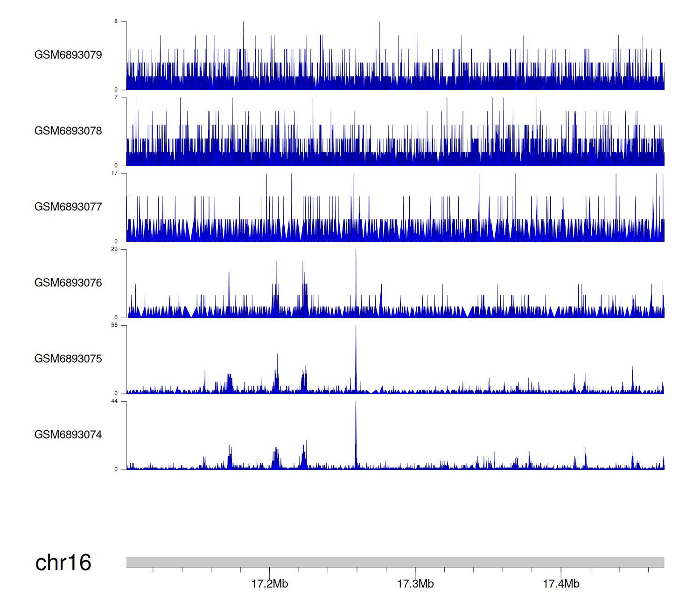Click the 17.4Mb axis position label
Viewport: 700px width, 616px height.
[x=561, y=584]
